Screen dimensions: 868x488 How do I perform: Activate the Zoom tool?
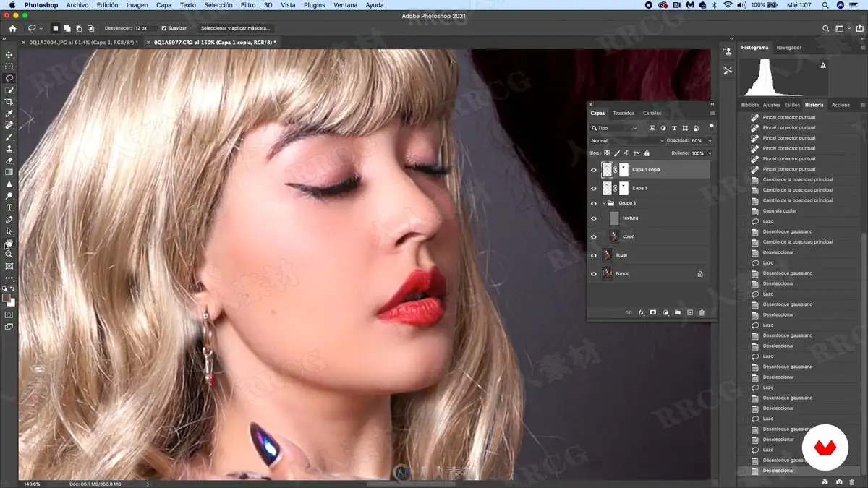(9, 254)
